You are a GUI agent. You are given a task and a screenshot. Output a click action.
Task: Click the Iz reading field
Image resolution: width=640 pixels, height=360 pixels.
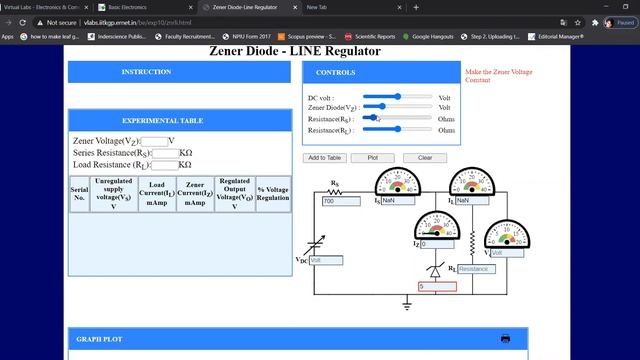[437, 244]
